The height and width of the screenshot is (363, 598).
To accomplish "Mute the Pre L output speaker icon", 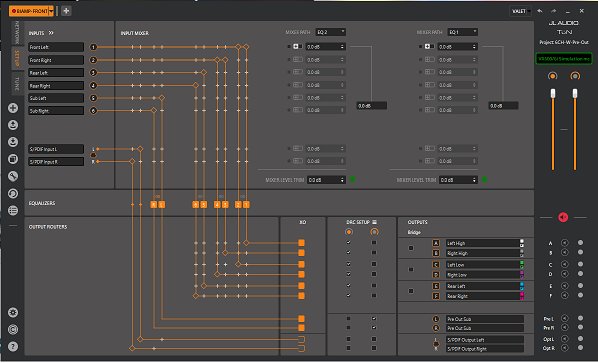I will click(564, 318).
